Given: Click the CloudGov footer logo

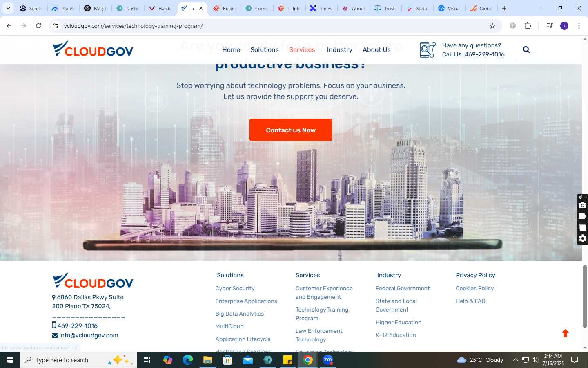Looking at the screenshot, I should point(93,280).
